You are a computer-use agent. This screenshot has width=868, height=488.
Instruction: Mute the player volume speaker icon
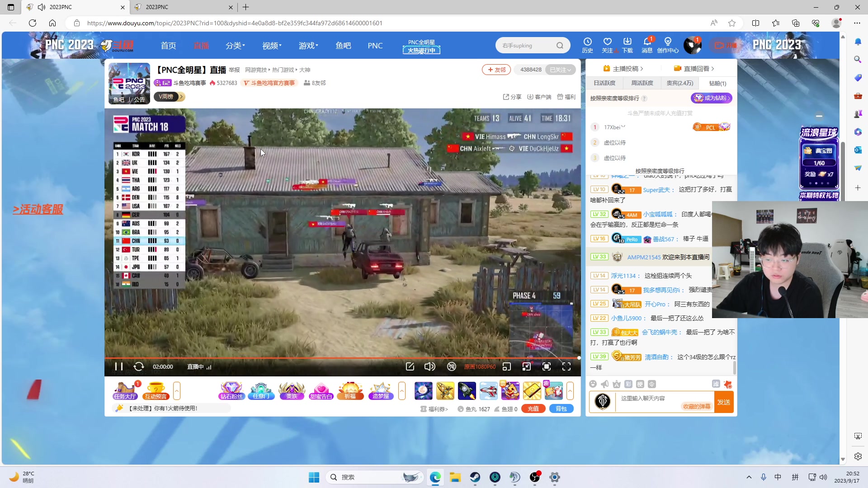pyautogui.click(x=429, y=366)
